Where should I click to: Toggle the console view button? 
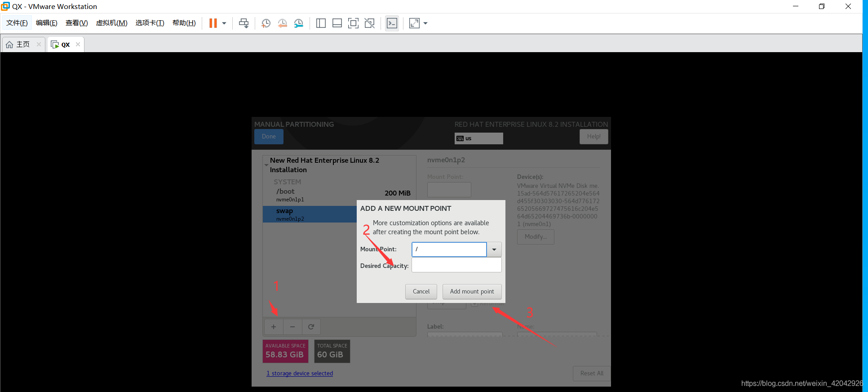[392, 23]
